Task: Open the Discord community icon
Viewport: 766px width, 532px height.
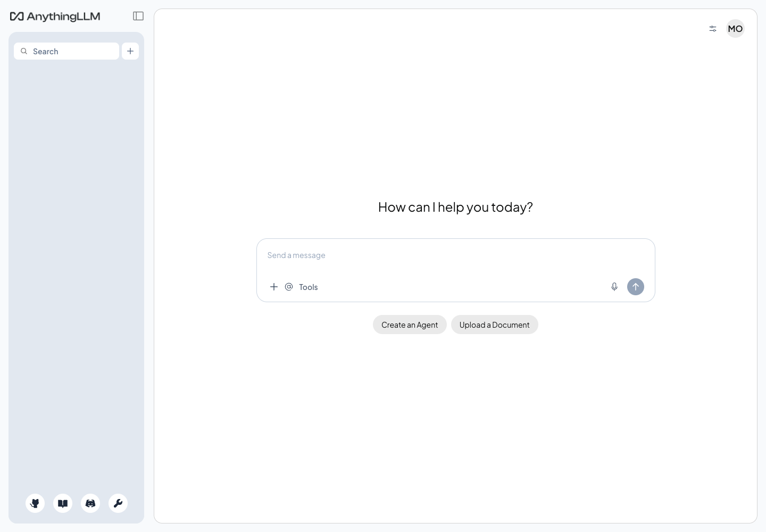Action: coord(90,503)
